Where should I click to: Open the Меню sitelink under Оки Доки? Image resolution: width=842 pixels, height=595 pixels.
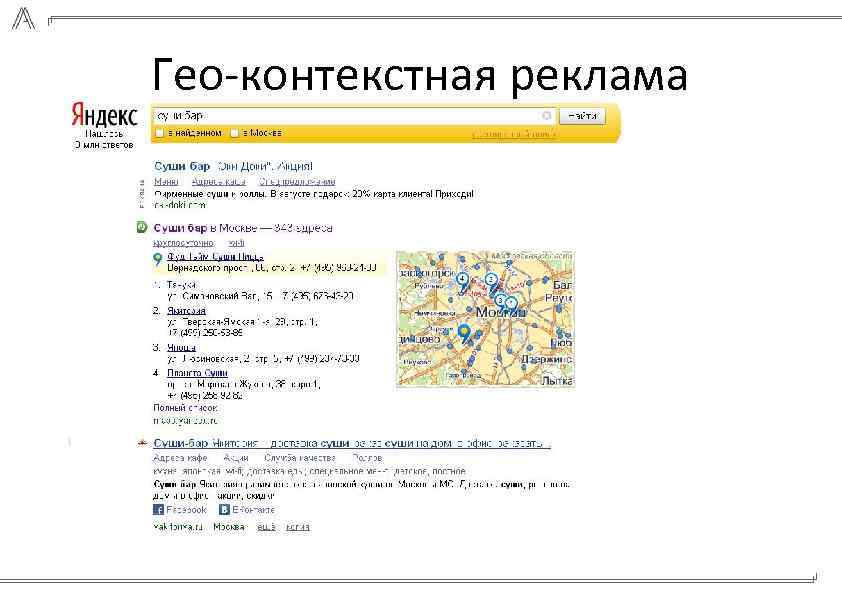[166, 182]
